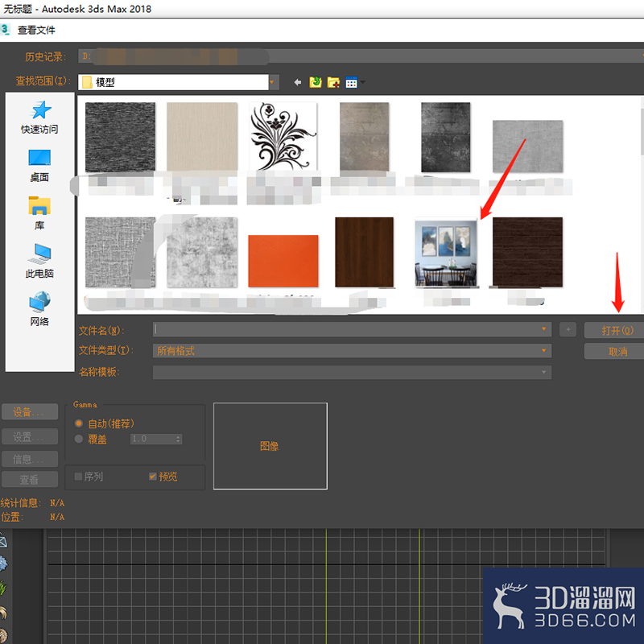Click the image preview box (图像)
This screenshot has height=644, width=644.
pos(270,446)
